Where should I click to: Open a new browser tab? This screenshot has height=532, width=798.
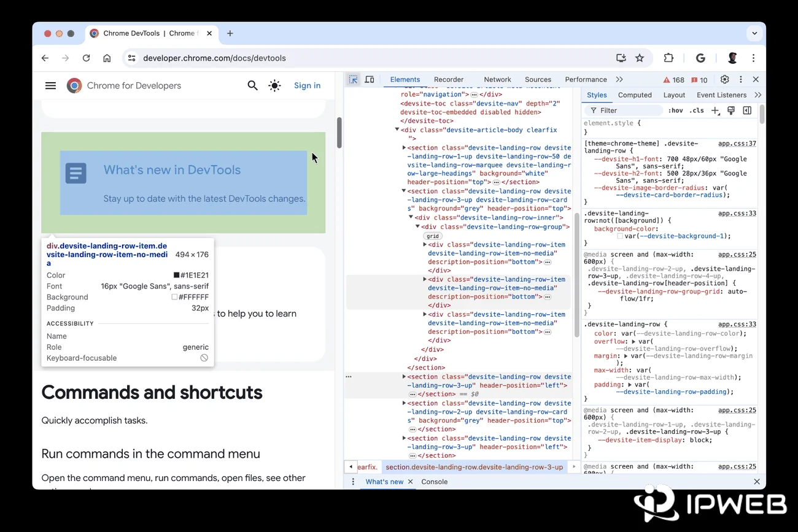coord(230,33)
